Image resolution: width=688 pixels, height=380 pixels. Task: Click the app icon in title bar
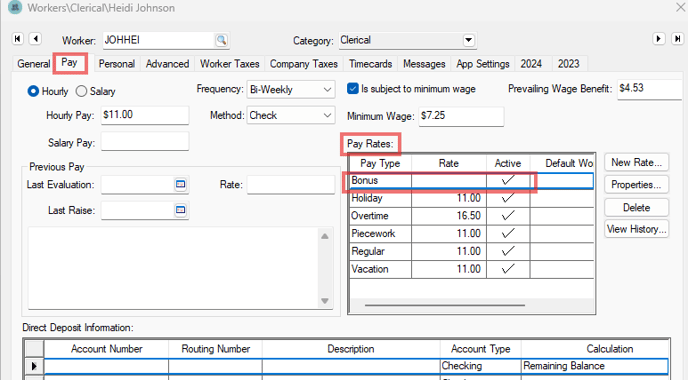click(x=15, y=7)
